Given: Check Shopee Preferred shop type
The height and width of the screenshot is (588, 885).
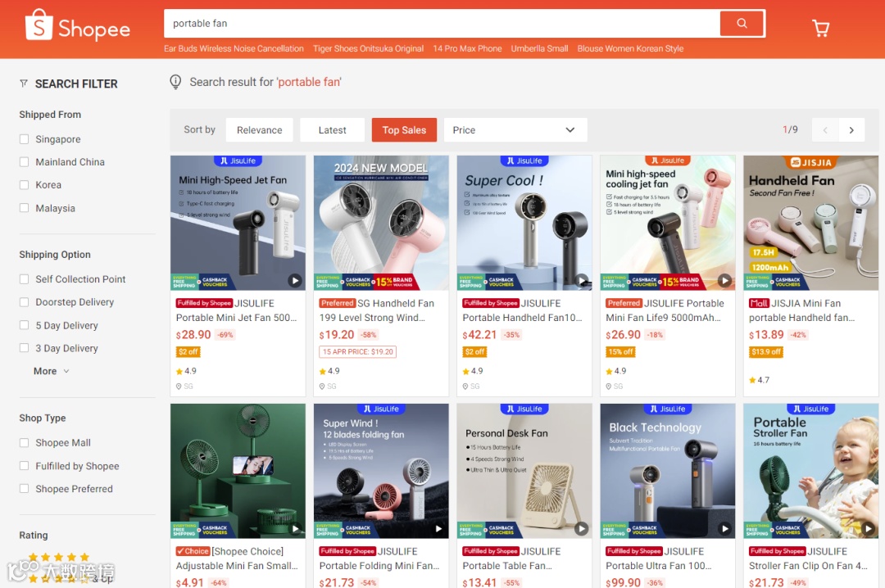Looking at the screenshot, I should click(x=25, y=489).
